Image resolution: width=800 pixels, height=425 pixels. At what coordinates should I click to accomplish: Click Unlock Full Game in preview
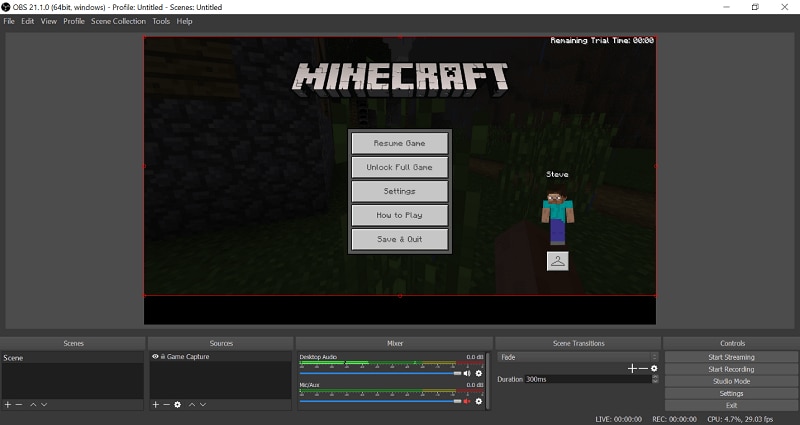[x=399, y=167]
